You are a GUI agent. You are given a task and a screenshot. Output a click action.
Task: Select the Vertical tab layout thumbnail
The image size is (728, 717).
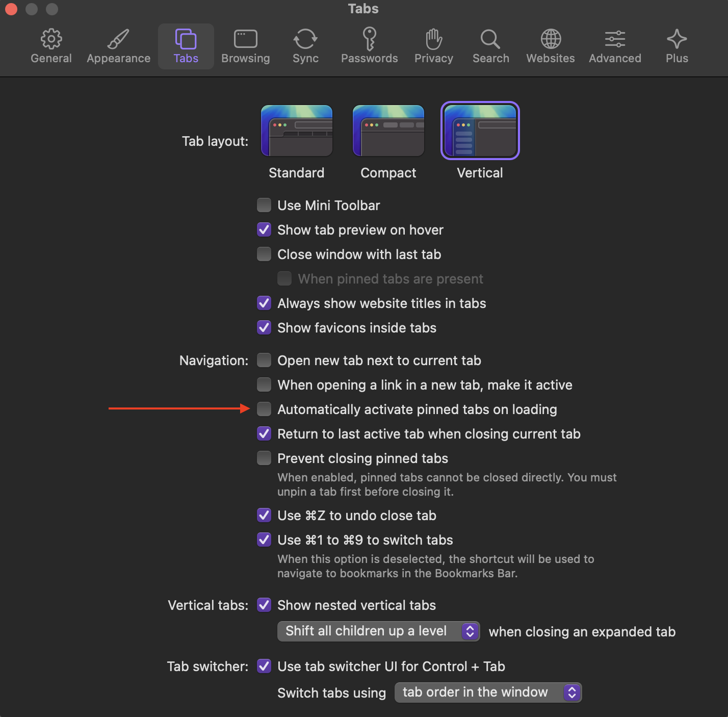pyautogui.click(x=480, y=131)
